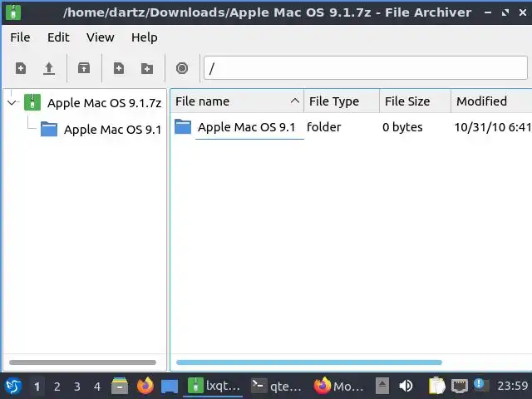Click the file list horizontal scrollbar
Viewport: 532px width, 399px height.
point(309,362)
